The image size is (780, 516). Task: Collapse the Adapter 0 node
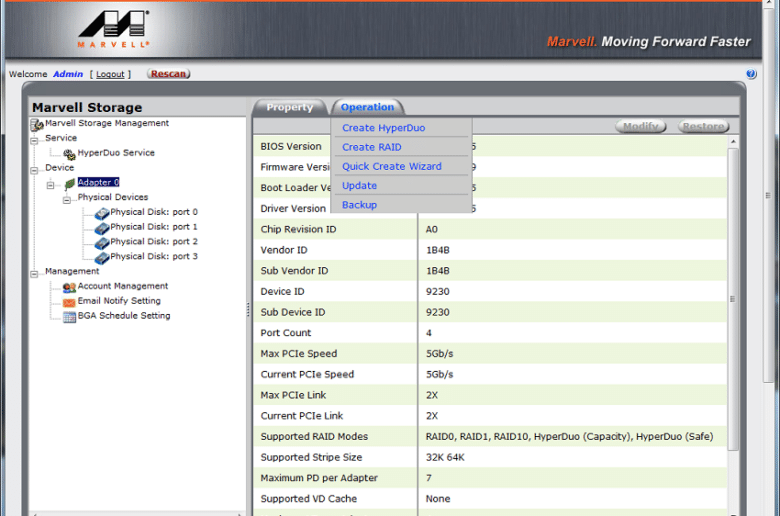[50, 185]
